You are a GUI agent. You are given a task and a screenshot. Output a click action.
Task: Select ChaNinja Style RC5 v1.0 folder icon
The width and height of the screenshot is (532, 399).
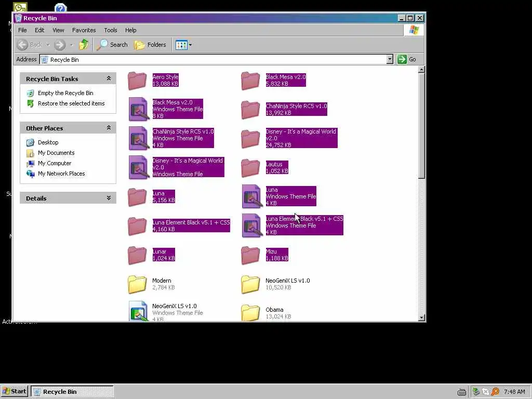(250, 110)
